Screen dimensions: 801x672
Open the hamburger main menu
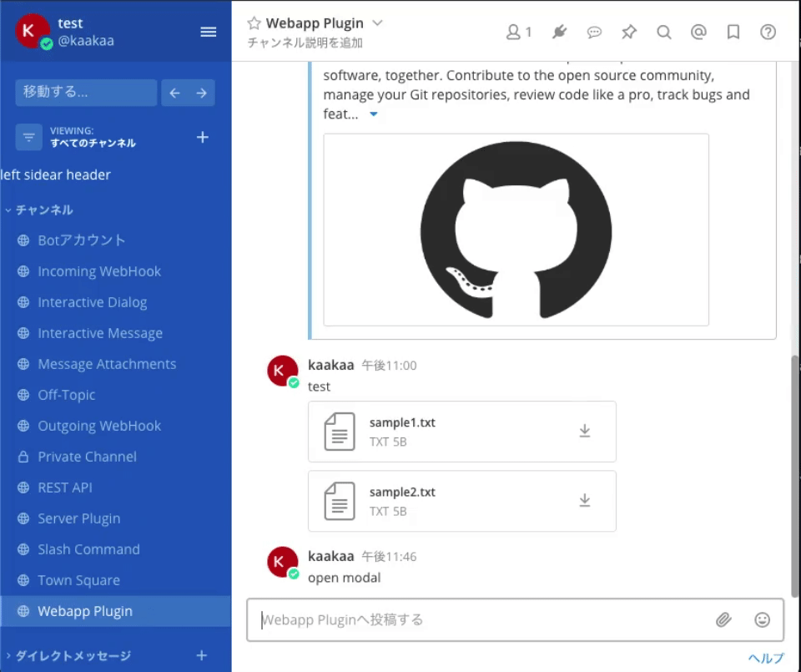tap(208, 32)
